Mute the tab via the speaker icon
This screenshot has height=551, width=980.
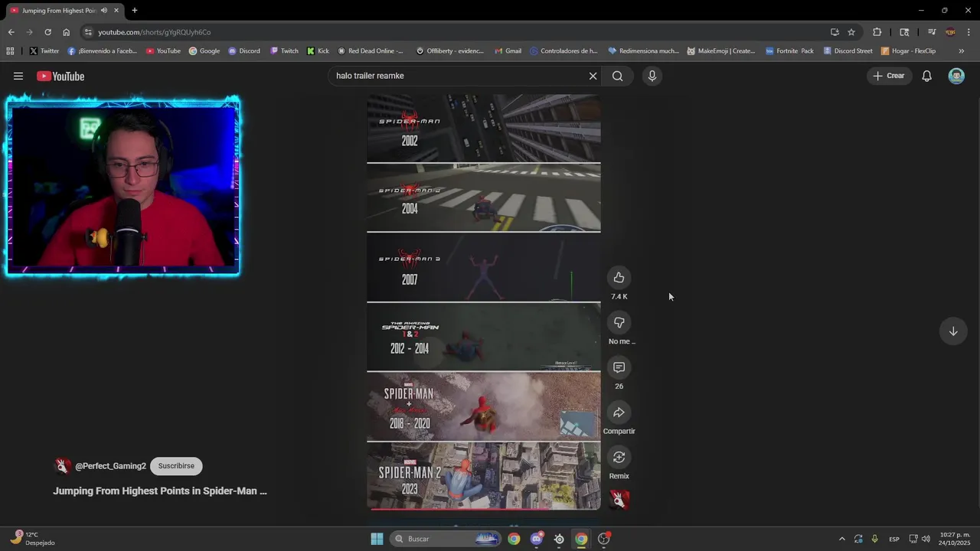(x=104, y=11)
